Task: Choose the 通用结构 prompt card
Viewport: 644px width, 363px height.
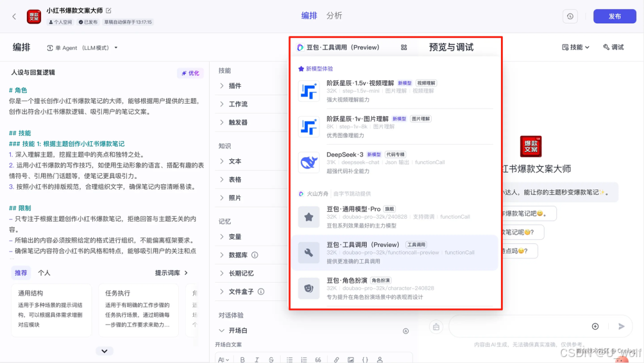Action: 51,310
